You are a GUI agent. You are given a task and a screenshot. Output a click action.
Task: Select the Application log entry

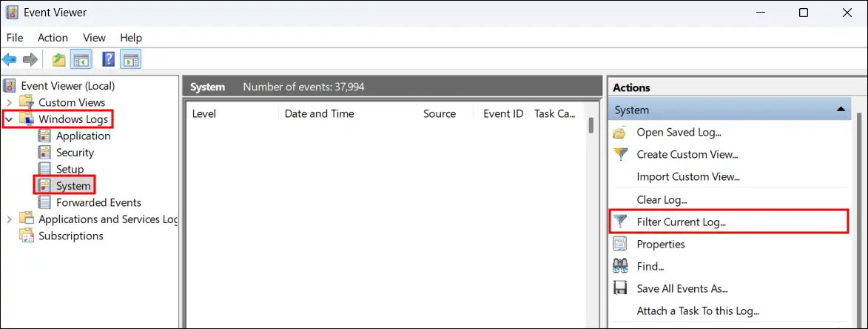click(83, 136)
